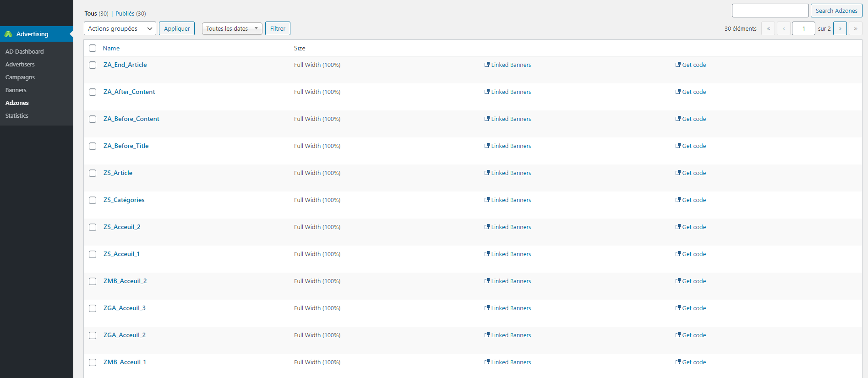
Task: Check the ZGA_Acceuil_3 row checkbox
Action: click(x=93, y=308)
